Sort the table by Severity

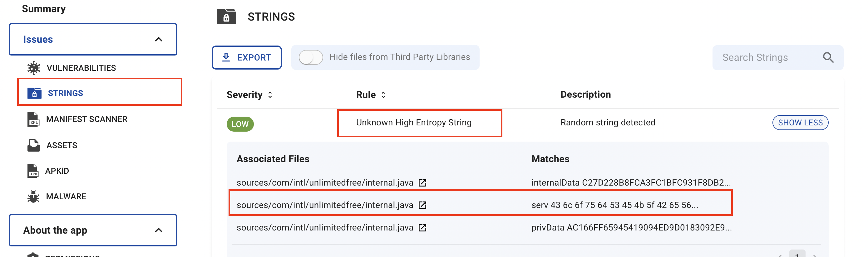click(x=270, y=95)
